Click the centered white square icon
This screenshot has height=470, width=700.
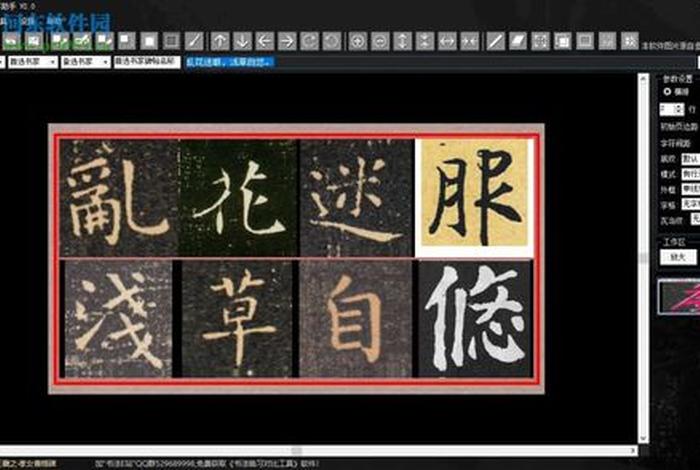[149, 42]
